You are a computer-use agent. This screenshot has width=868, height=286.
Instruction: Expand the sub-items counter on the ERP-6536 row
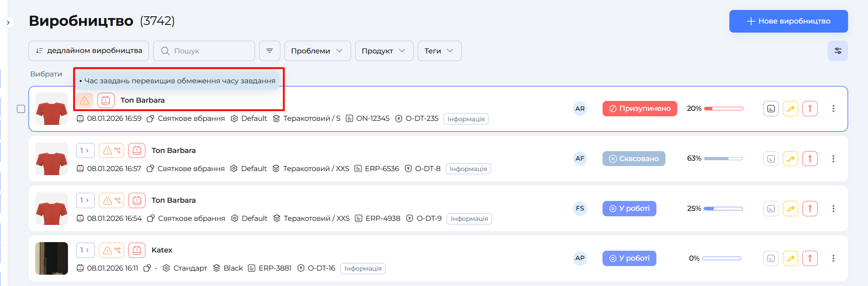(85, 151)
